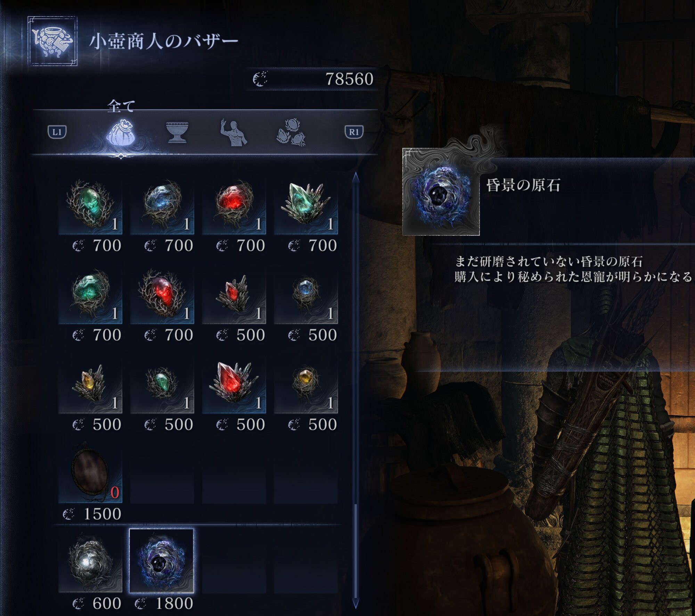Screen dimensions: 695x616
Task: Select the 全て pouch category tab
Action: (120, 132)
